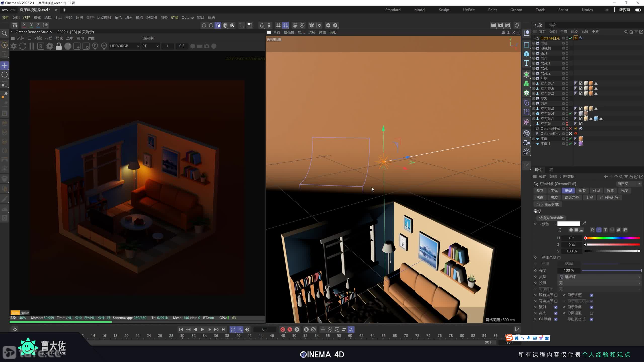Play the timeline animation
The width and height of the screenshot is (644, 362).
point(202,329)
